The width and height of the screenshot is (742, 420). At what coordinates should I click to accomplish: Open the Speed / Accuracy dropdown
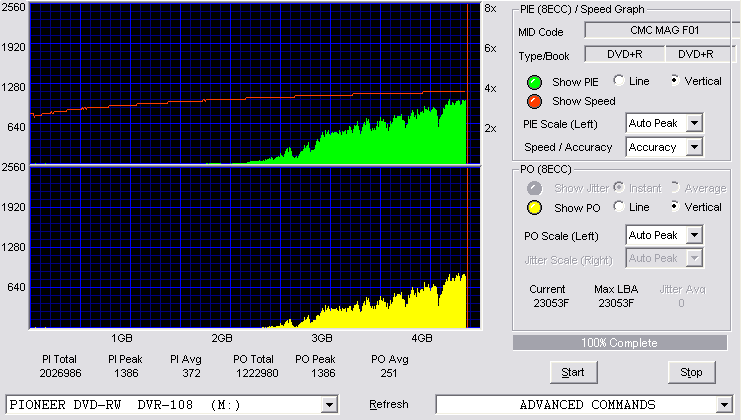tap(694, 147)
